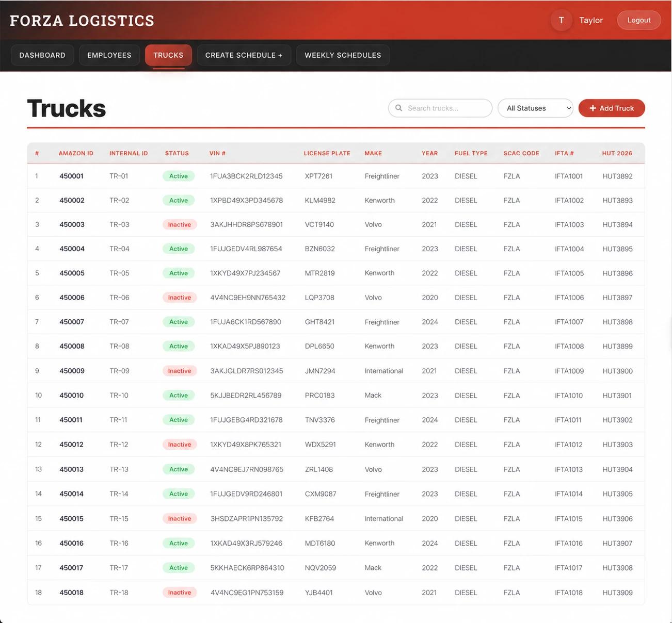Select Amazon ID 450001 cell

pyautogui.click(x=71, y=176)
